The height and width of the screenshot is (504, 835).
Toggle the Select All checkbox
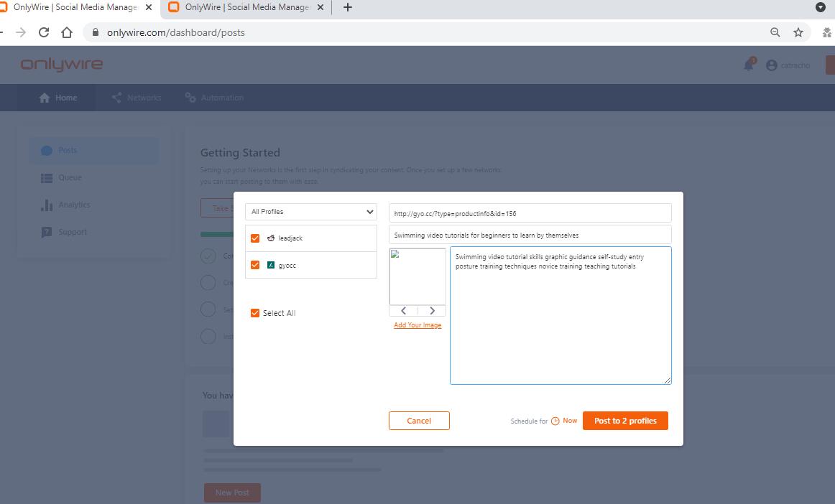click(255, 313)
